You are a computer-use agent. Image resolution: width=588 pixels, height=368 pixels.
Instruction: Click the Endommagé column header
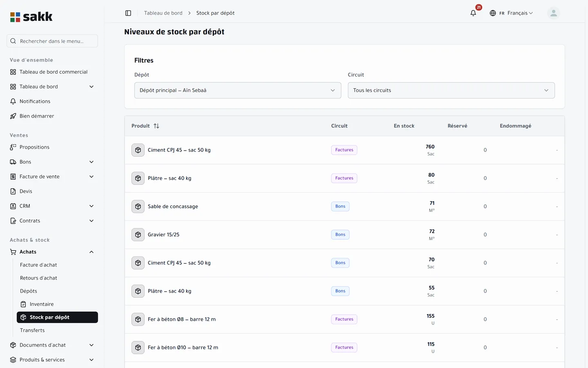click(515, 126)
